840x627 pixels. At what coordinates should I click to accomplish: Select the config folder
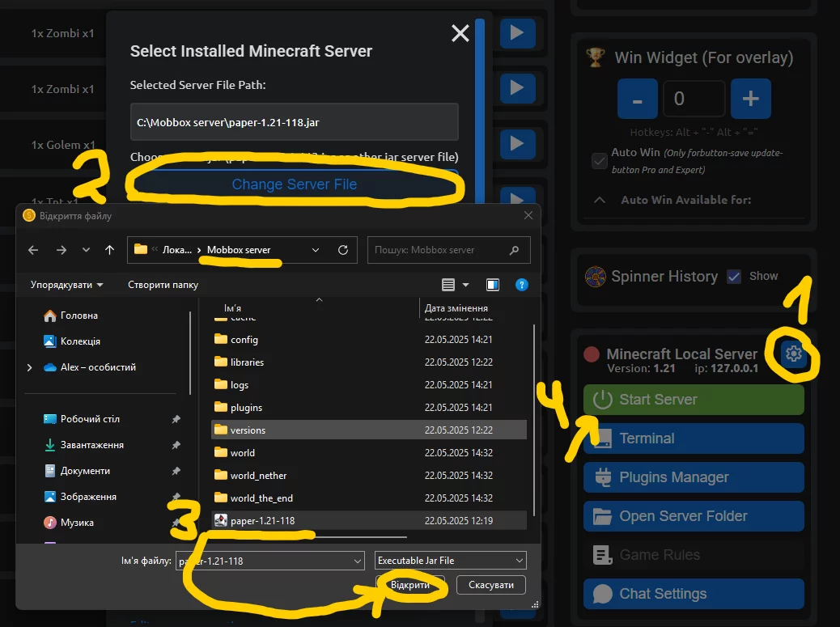(368, 340)
